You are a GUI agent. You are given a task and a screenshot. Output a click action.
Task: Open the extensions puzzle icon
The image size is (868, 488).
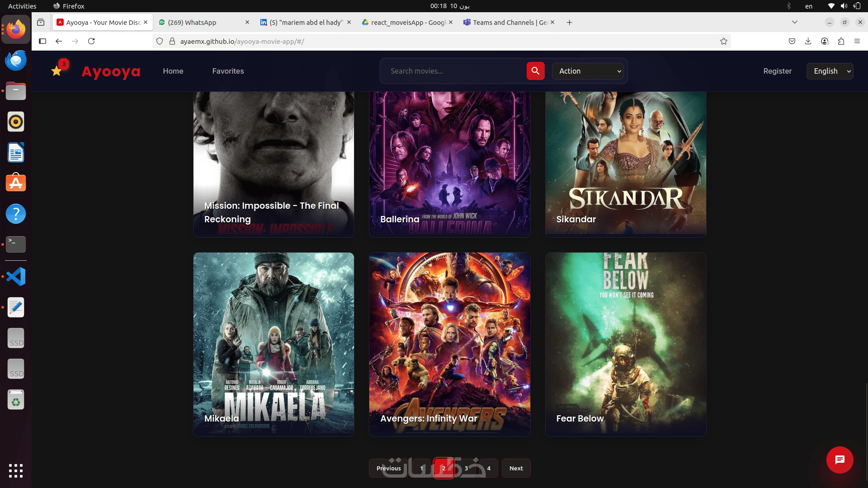point(841,41)
